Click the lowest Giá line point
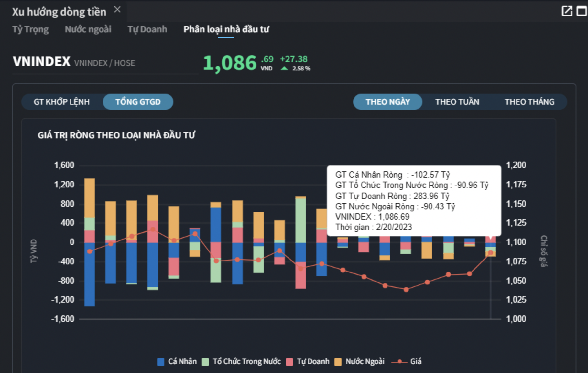The width and height of the screenshot is (588, 373). coord(406,290)
